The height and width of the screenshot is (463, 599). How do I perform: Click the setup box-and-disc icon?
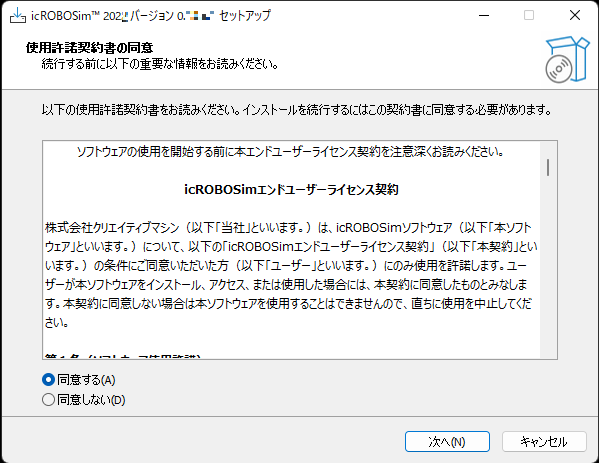pyautogui.click(x=567, y=59)
